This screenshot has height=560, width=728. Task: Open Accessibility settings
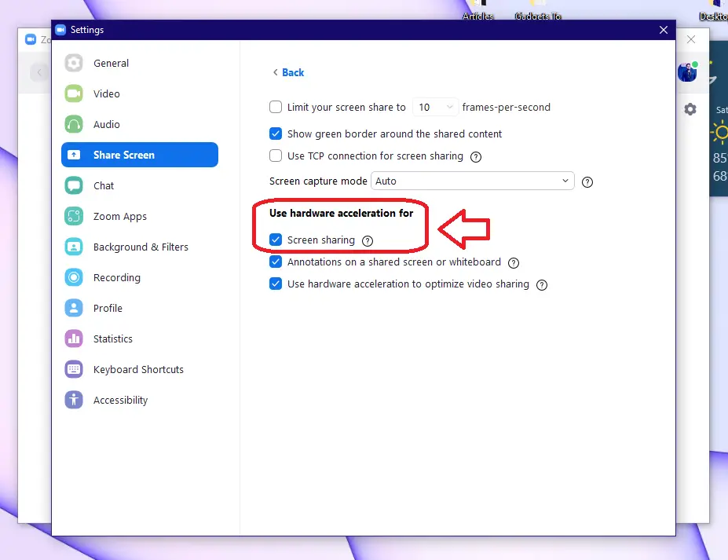click(x=139, y=401)
